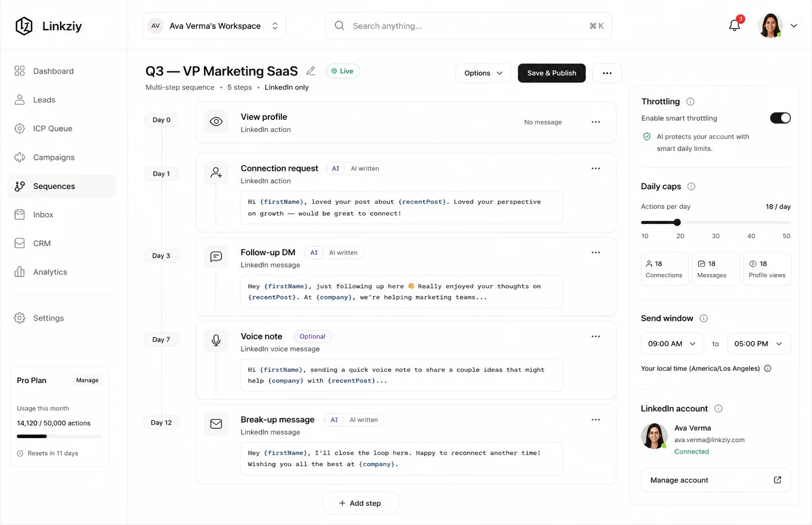Open Campaigns in sidebar

[61, 157]
